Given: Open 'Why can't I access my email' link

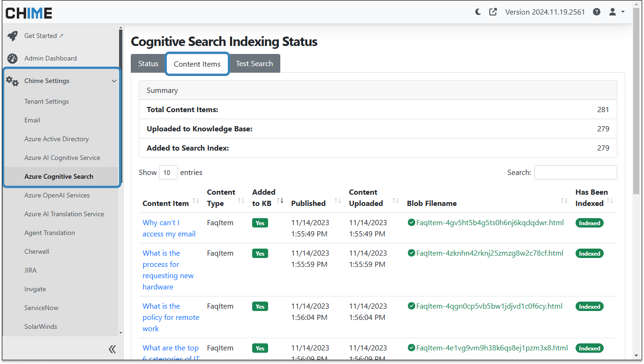Looking at the screenshot, I should pos(169,228).
